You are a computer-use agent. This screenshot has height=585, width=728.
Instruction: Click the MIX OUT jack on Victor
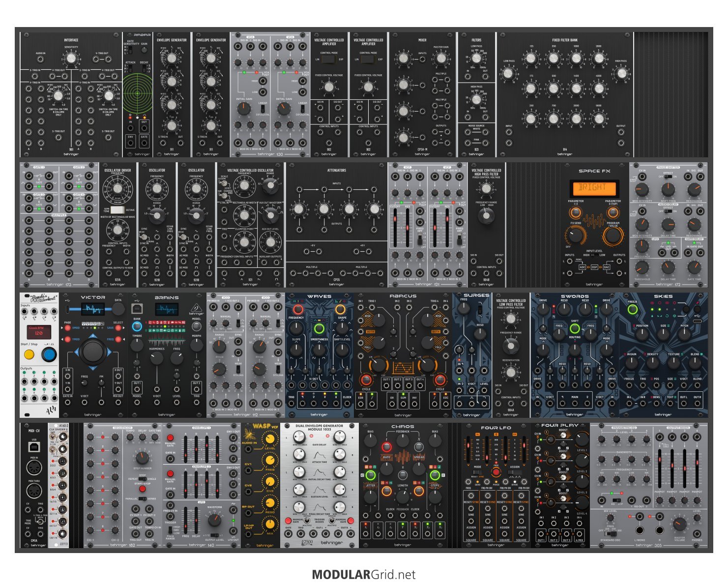tap(118, 402)
